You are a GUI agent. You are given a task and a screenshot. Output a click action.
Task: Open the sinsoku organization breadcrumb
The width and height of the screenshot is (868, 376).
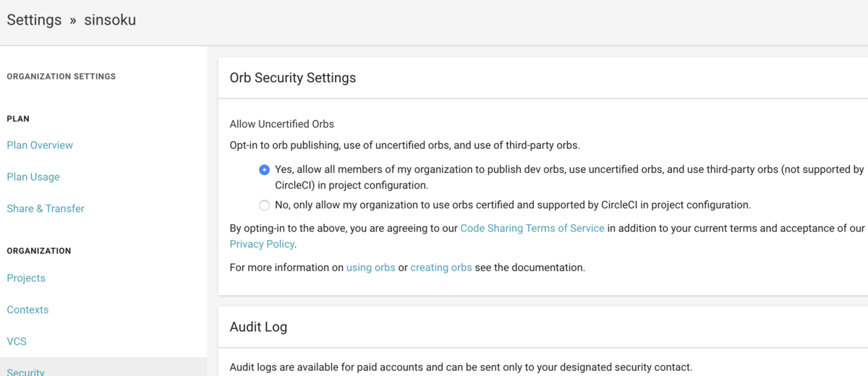[x=109, y=20]
